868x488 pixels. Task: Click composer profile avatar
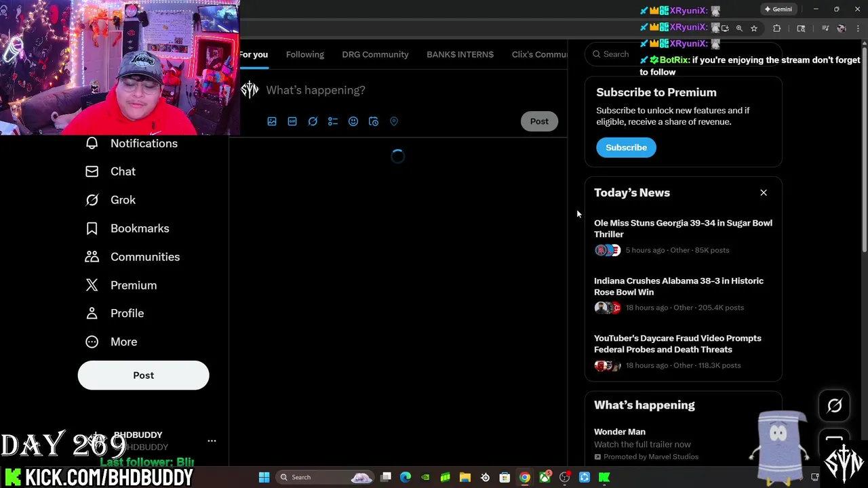tap(250, 90)
